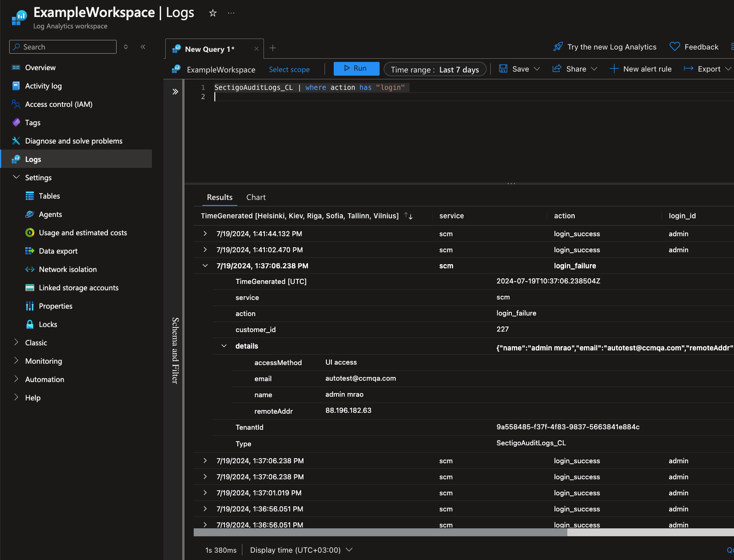Click the Agents icon under Settings
The image size is (734, 560).
pyautogui.click(x=30, y=214)
